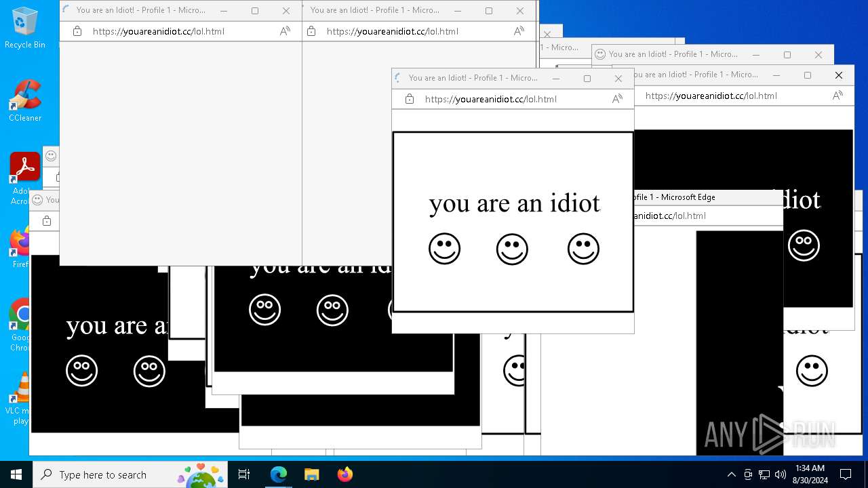Open the volume control in system tray
Screen dimensions: 868x488
pyautogui.click(x=780, y=474)
